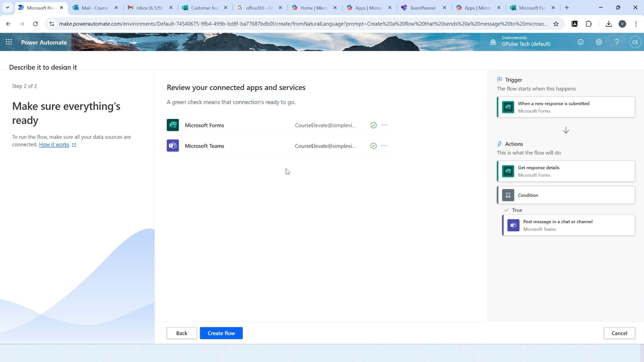Bookmark the page with the star icon
The image size is (644, 362).
[556, 24]
